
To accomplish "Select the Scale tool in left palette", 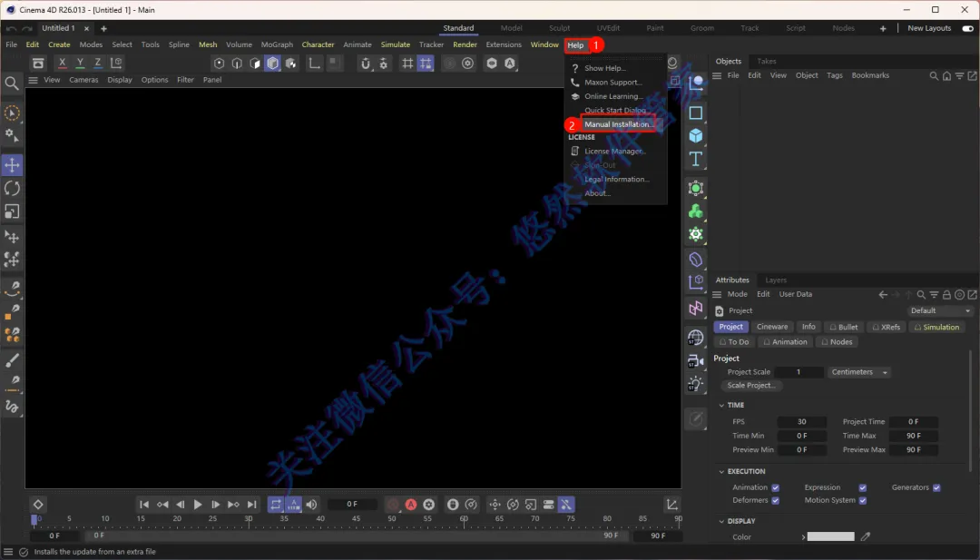I will pos(12,211).
